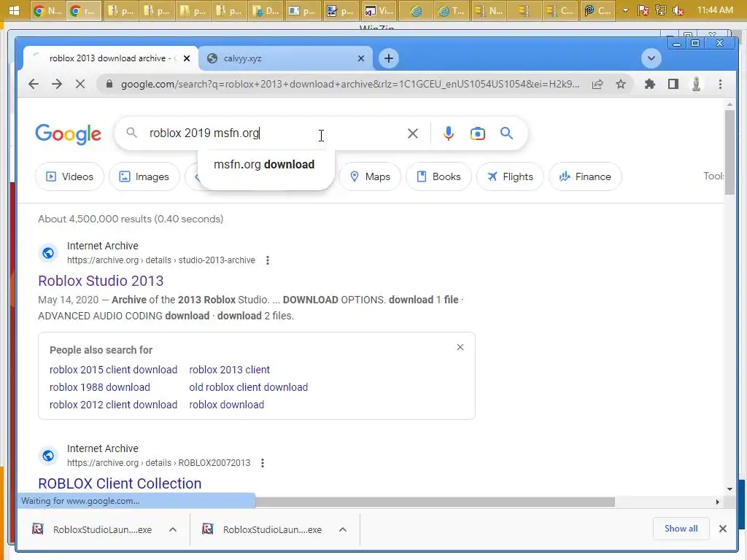Filter results by Videos

69,176
